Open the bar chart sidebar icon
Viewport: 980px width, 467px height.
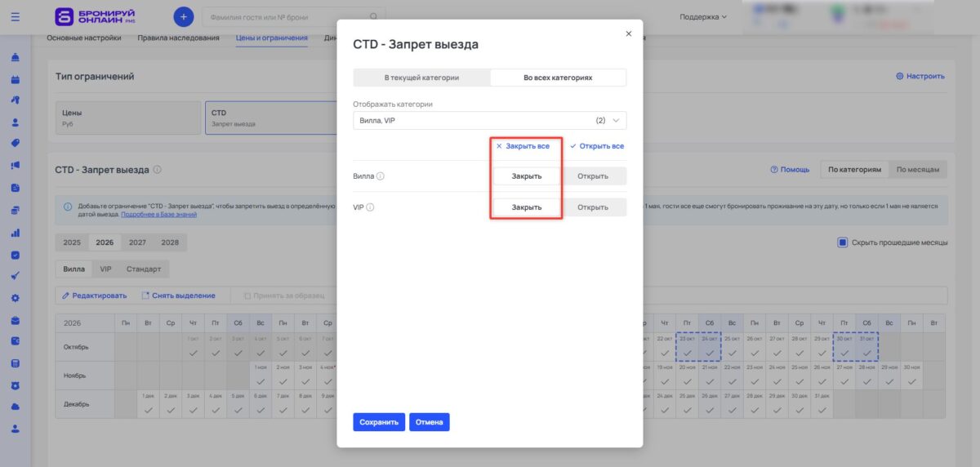coord(16,233)
